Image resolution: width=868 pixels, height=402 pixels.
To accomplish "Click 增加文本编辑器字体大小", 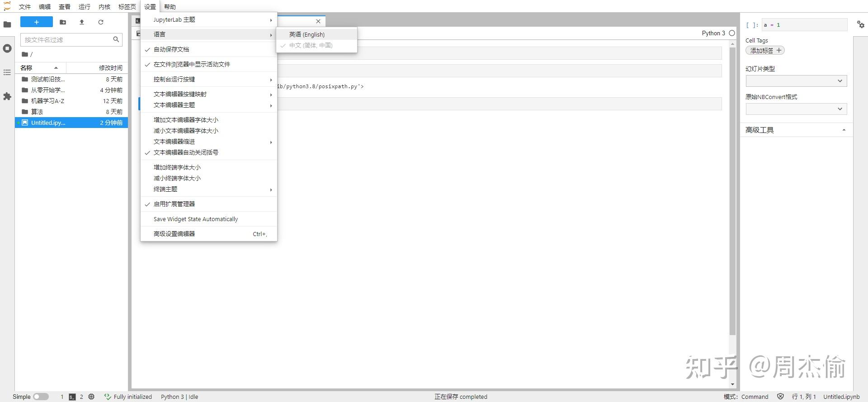I will coord(209,120).
